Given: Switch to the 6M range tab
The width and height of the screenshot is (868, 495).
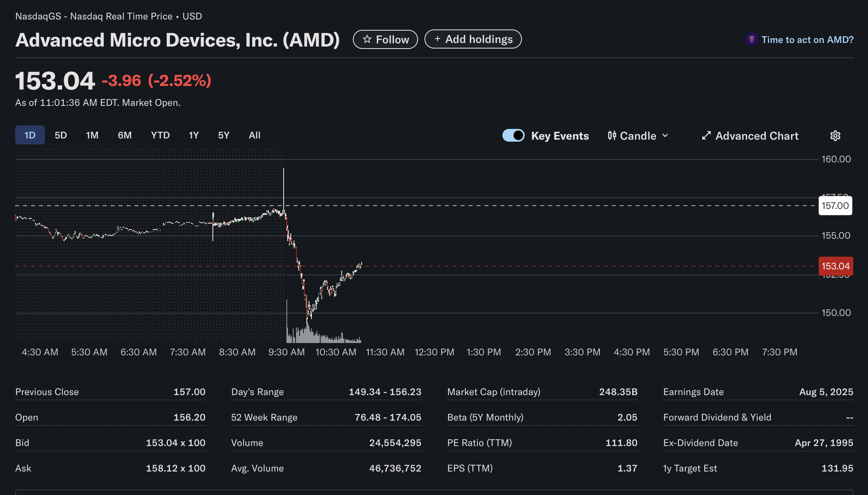Looking at the screenshot, I should [x=125, y=135].
